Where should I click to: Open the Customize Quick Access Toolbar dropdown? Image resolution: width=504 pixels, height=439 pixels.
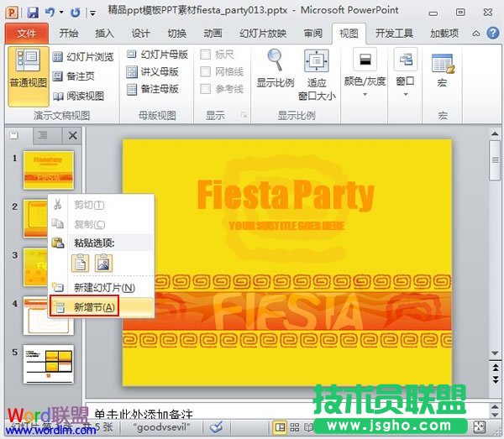pyautogui.click(x=93, y=13)
